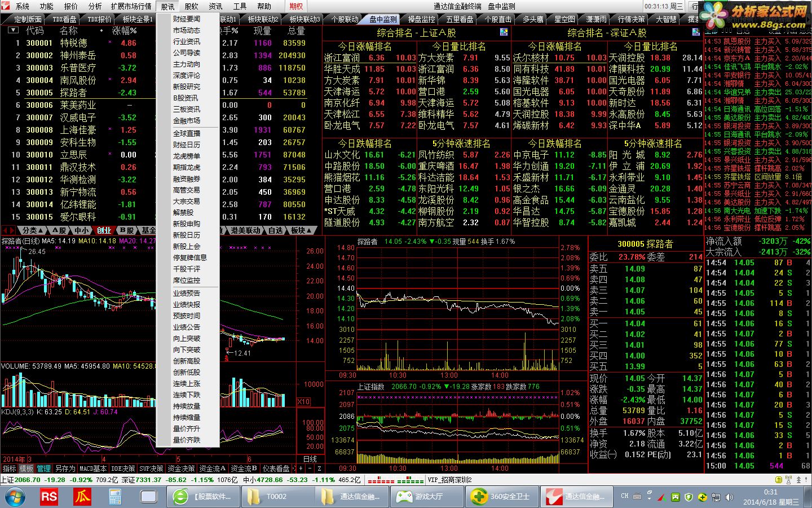Screen dimensions: 812x508
Task: Click the 另存为 button on indicator bar
Action: click(x=65, y=468)
